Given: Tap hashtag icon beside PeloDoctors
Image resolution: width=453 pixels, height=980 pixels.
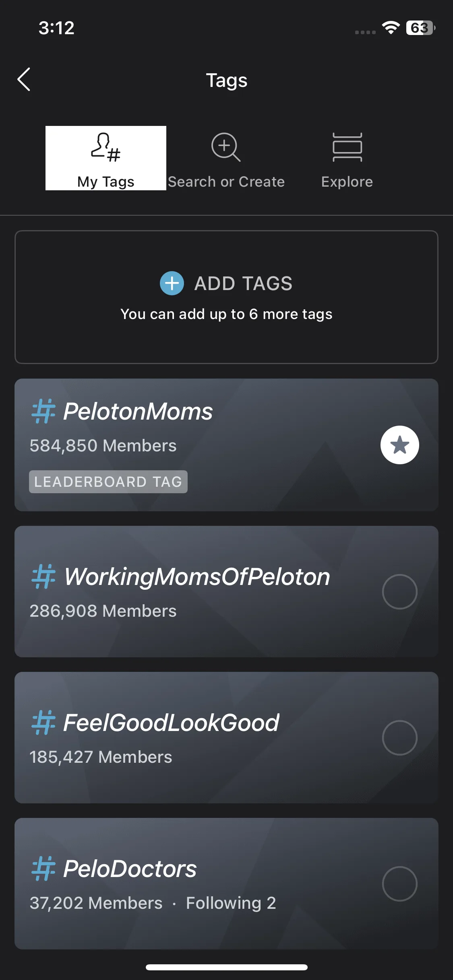Looking at the screenshot, I should tap(43, 869).
